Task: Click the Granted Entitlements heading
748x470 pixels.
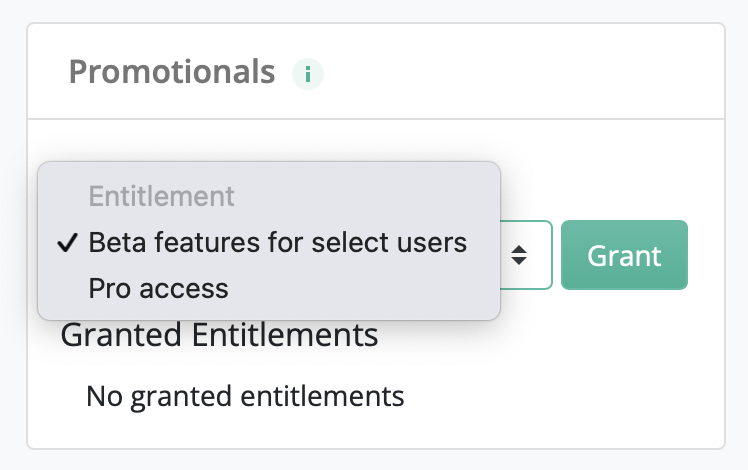Action: [x=219, y=334]
